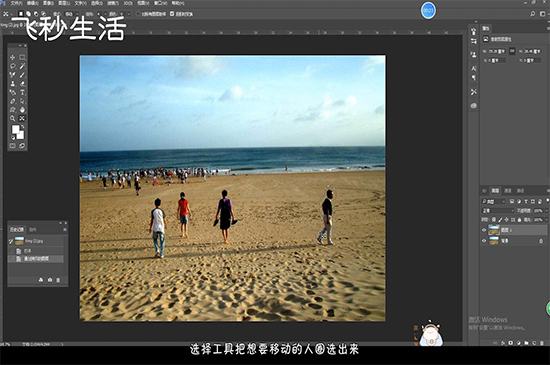Open 模式 mode dropdown in options bar
Screen dimensions: 550x365
(x=72, y=14)
